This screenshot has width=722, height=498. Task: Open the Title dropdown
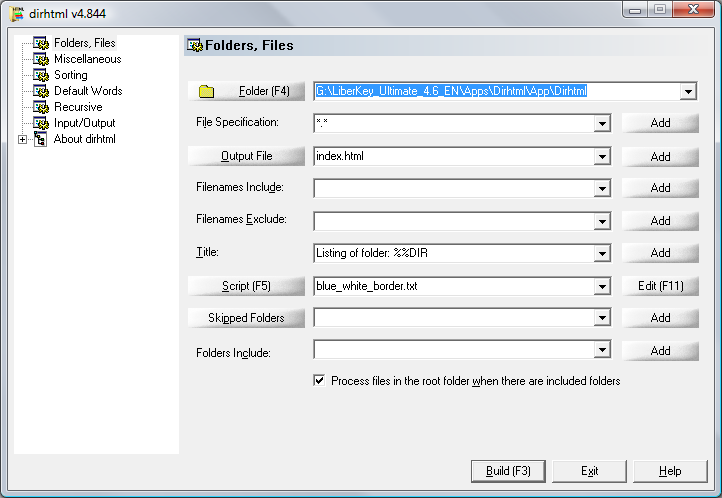602,253
